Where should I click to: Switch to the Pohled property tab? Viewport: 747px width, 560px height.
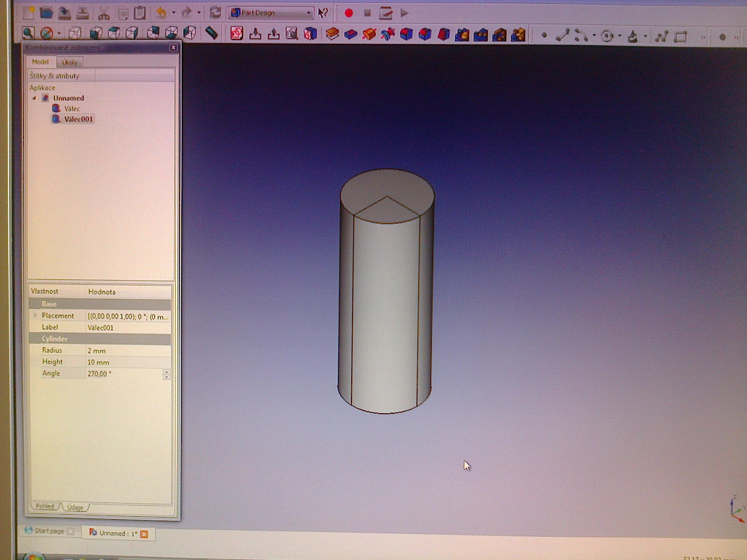(x=45, y=506)
